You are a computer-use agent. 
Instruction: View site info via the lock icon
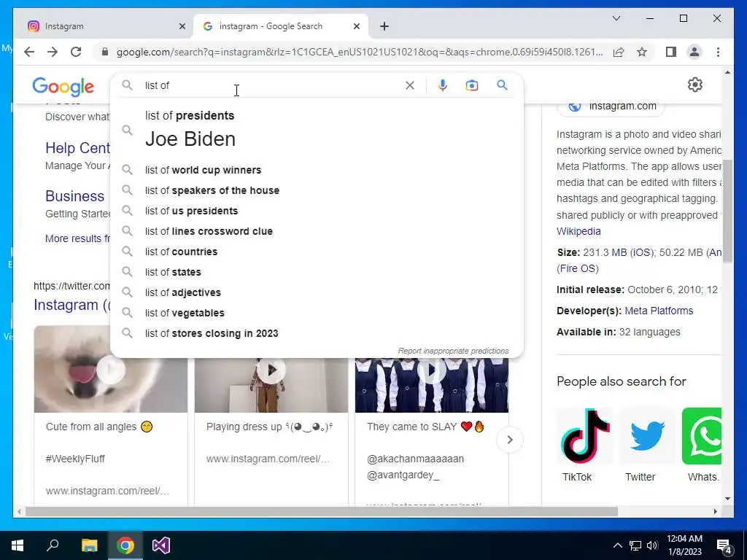pos(105,52)
